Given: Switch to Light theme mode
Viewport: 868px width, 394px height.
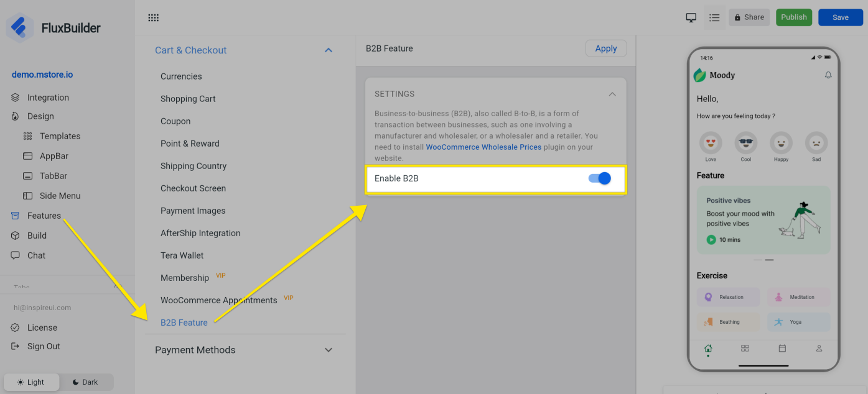Looking at the screenshot, I should (31, 382).
